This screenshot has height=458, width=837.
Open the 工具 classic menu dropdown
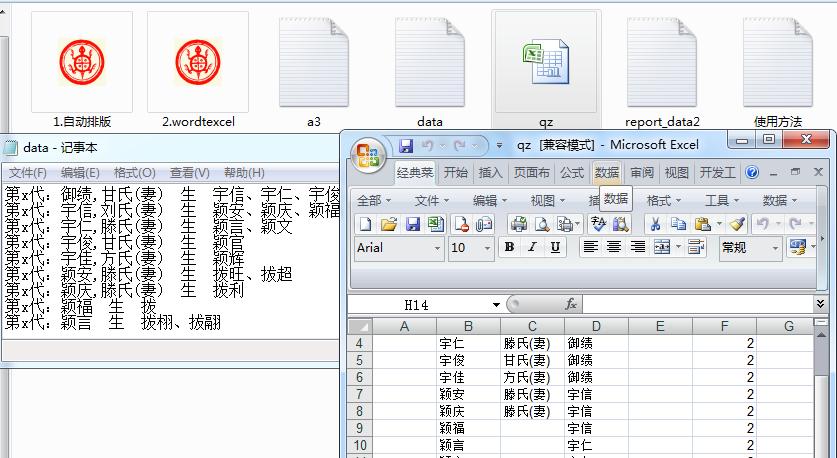click(722, 201)
